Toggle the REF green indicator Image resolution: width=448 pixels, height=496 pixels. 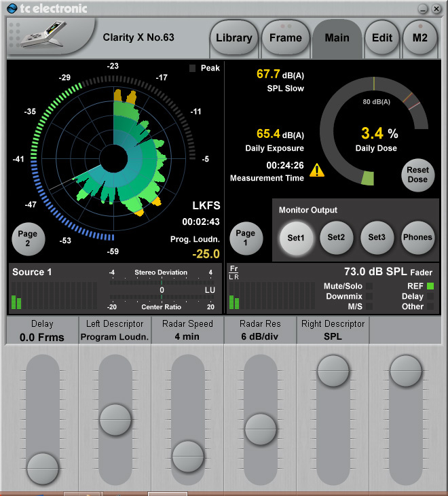430,286
